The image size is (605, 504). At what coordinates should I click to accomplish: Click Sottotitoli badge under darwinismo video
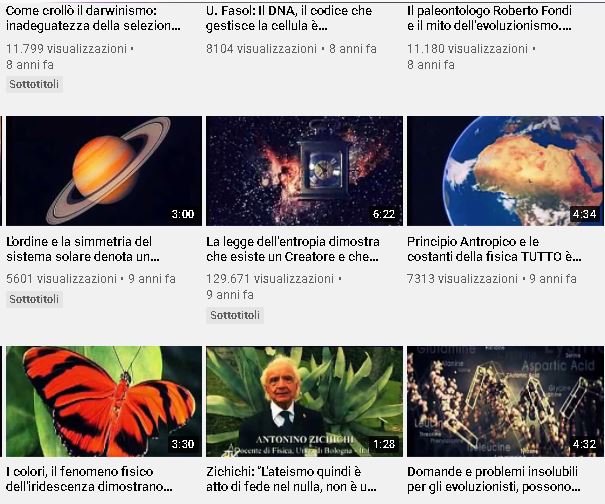(x=34, y=84)
